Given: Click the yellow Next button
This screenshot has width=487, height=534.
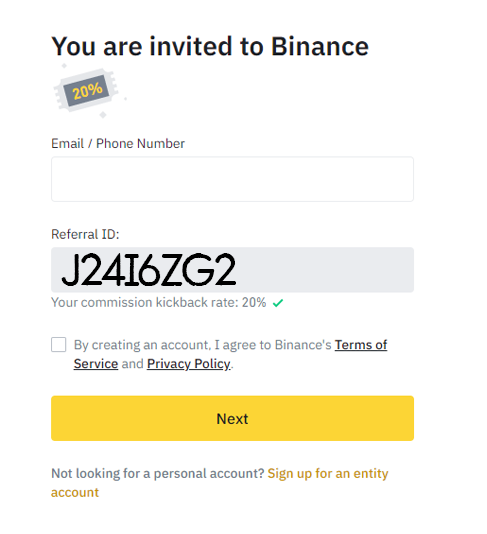Looking at the screenshot, I should (232, 418).
